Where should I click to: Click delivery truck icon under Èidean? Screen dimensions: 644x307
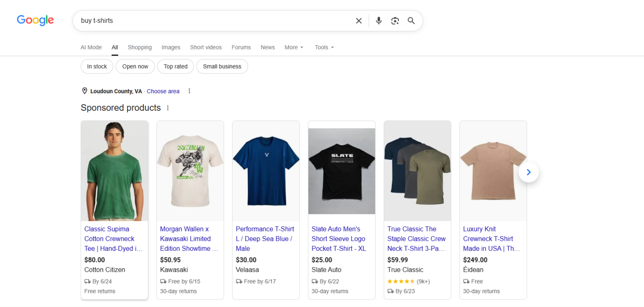466,282
